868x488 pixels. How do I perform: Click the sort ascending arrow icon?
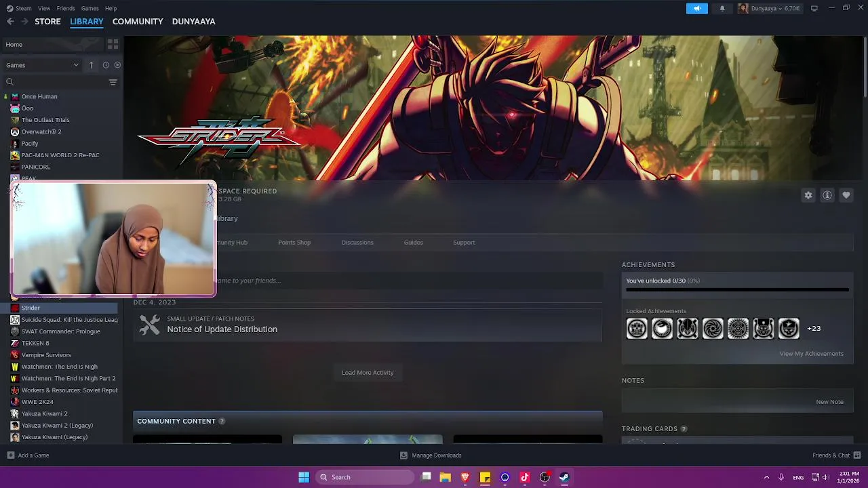click(91, 65)
